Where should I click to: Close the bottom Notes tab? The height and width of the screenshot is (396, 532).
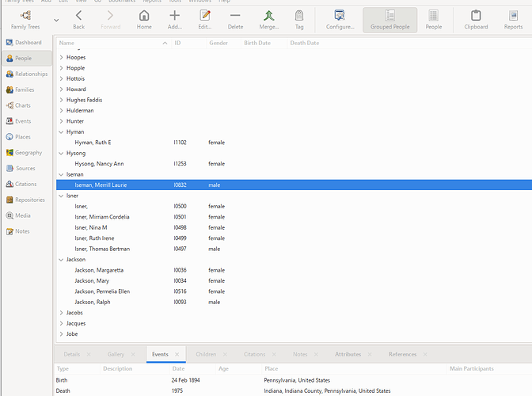coord(316,354)
